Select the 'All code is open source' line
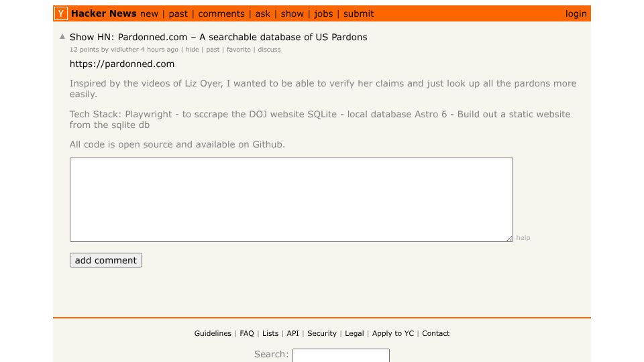This screenshot has width=644, height=362. 177,145
